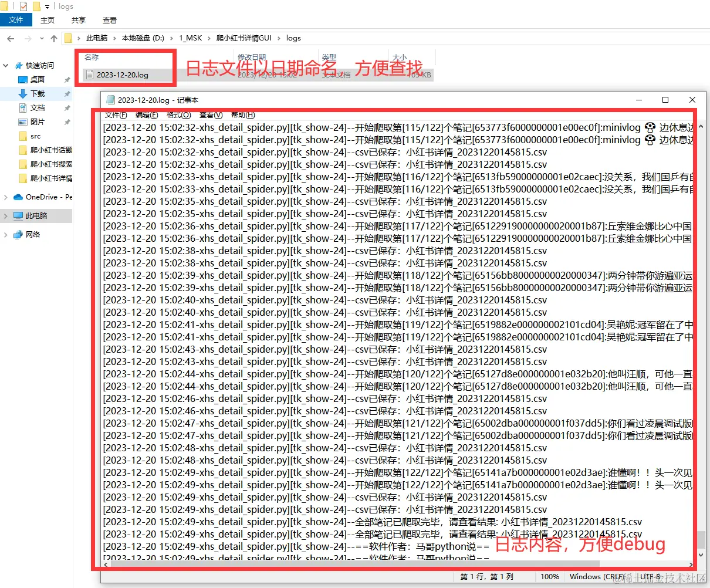Click logs in the address breadcrumb
This screenshot has width=710, height=588.
point(293,38)
